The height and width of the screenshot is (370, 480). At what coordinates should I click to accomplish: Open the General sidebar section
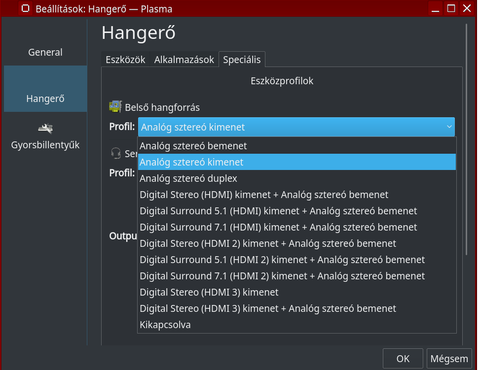coord(45,52)
